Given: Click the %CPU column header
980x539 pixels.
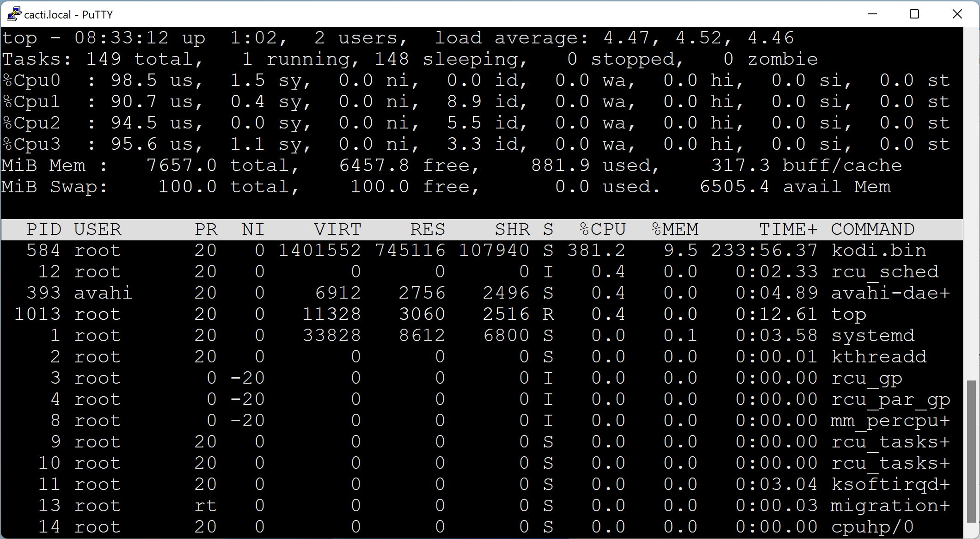Looking at the screenshot, I should (x=602, y=229).
